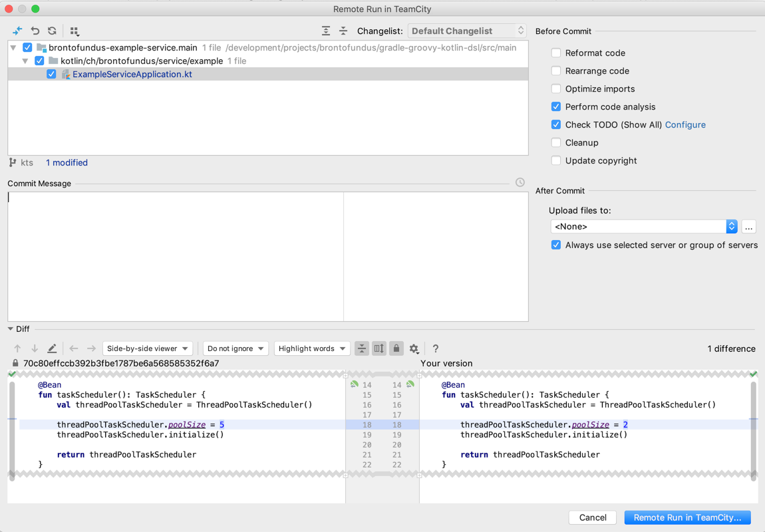Click the branch icon next to kts
Screen dimensions: 765x532
point(13,162)
